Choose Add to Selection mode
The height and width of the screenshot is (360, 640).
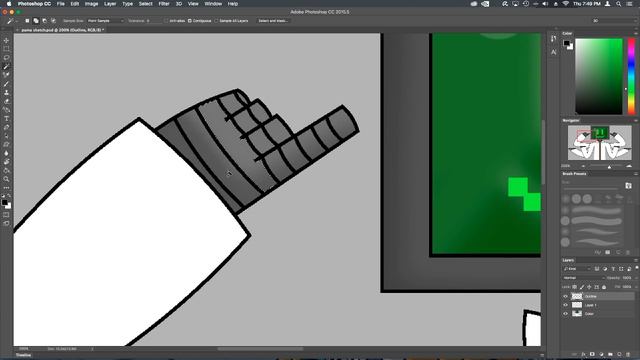[36, 20]
